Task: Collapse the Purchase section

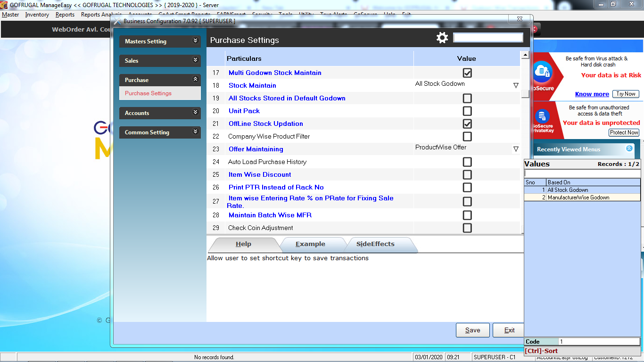Action: [160, 80]
